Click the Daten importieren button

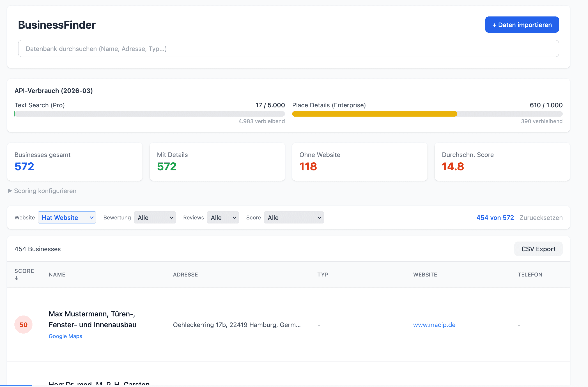[522, 24]
